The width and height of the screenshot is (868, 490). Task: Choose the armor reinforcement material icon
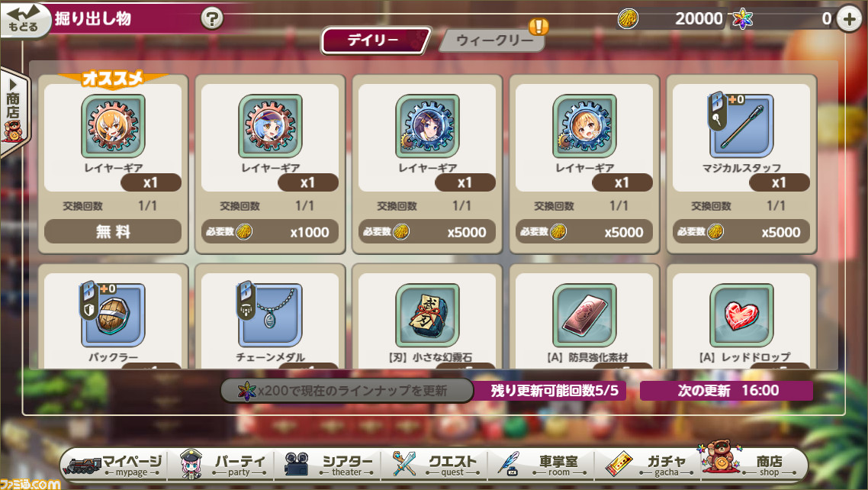click(584, 315)
